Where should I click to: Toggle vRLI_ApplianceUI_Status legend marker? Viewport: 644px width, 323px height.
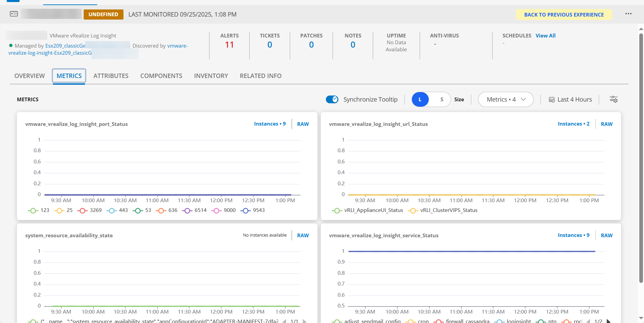[337, 211]
